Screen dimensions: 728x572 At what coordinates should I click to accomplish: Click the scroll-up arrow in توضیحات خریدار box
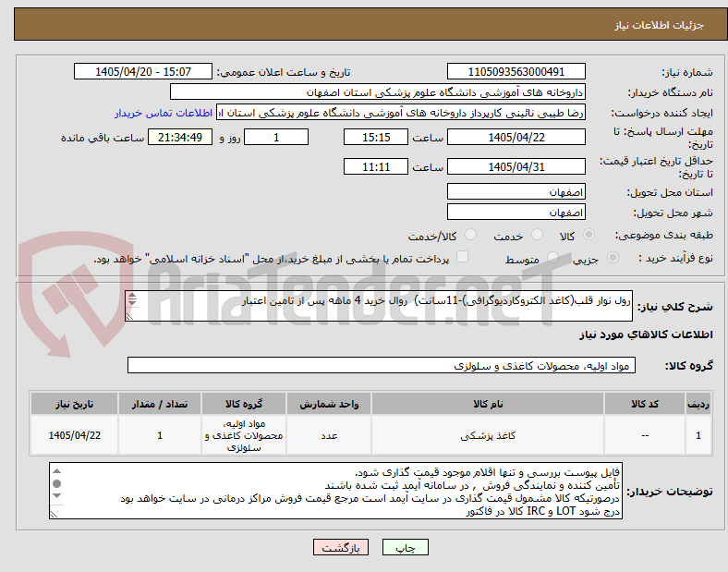pos(56,471)
